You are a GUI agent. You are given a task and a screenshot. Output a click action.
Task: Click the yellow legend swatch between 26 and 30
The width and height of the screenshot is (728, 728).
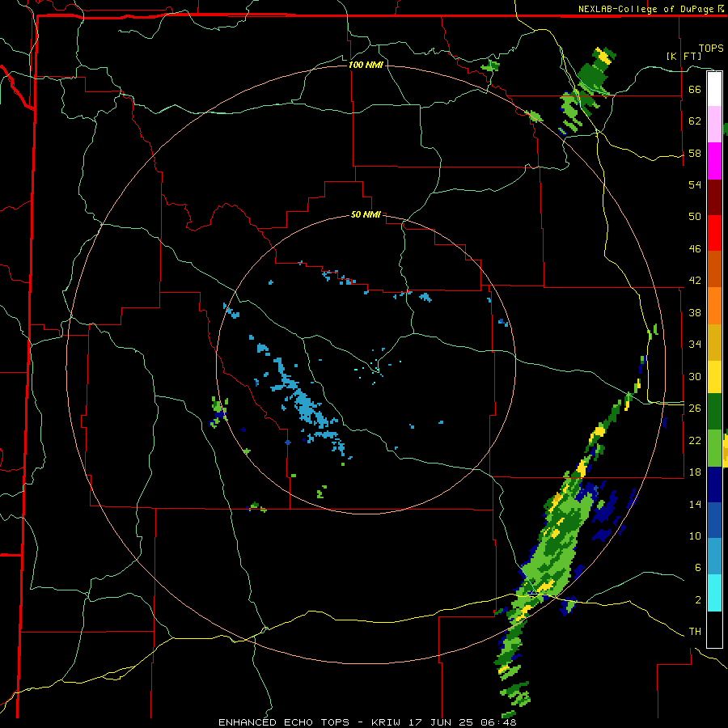click(x=714, y=377)
